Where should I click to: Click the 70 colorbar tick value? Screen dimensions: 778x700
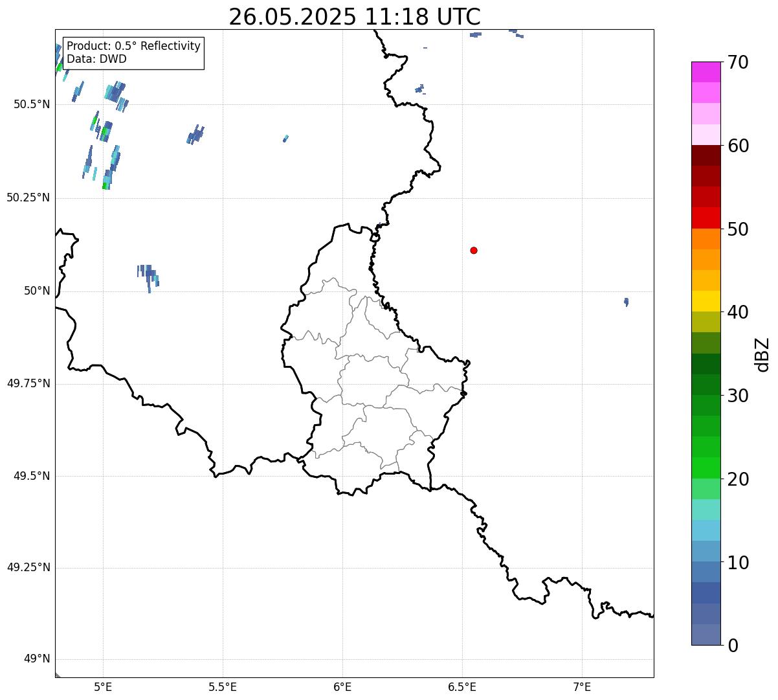[738, 62]
